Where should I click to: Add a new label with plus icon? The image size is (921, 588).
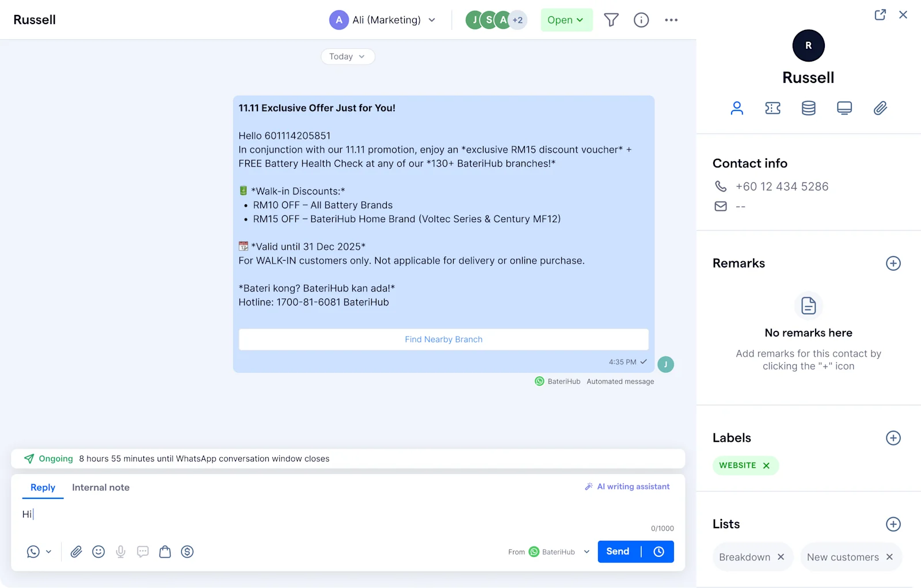tap(893, 438)
